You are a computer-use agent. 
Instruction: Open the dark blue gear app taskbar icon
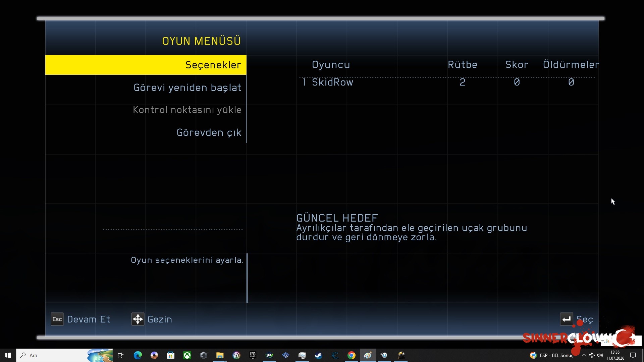[335, 355]
